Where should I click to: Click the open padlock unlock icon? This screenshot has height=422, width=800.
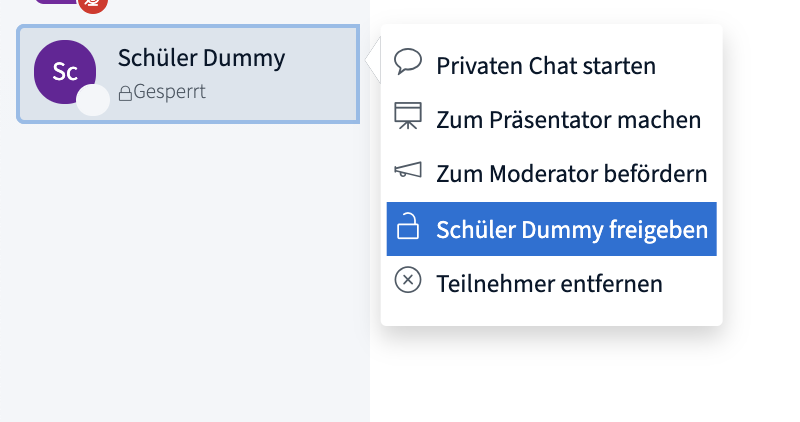pyautogui.click(x=408, y=226)
